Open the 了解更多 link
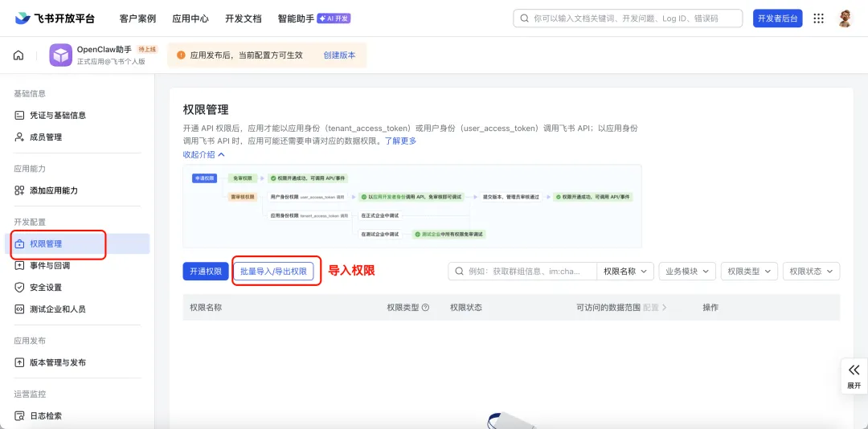Screen dimensions: 868x429 point(400,141)
